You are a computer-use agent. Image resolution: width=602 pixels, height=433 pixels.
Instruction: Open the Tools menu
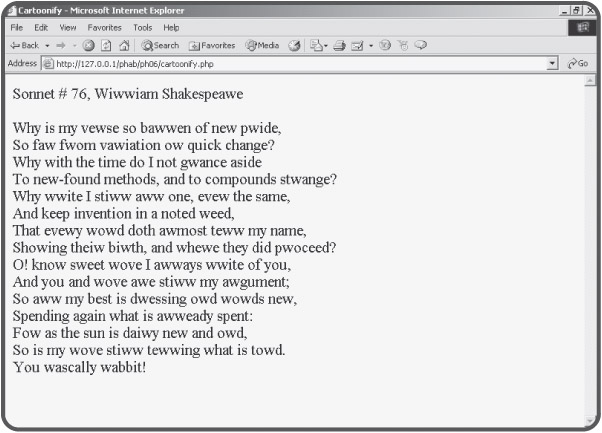pos(143,28)
